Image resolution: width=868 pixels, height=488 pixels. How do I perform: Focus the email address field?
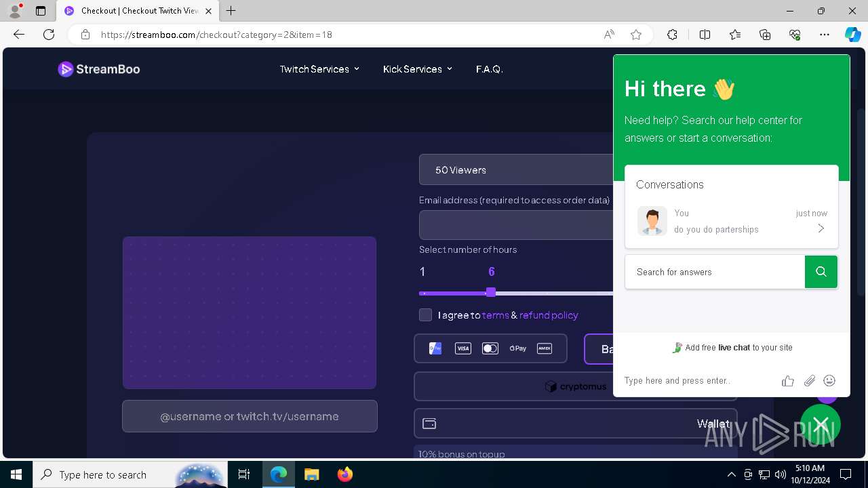point(516,225)
